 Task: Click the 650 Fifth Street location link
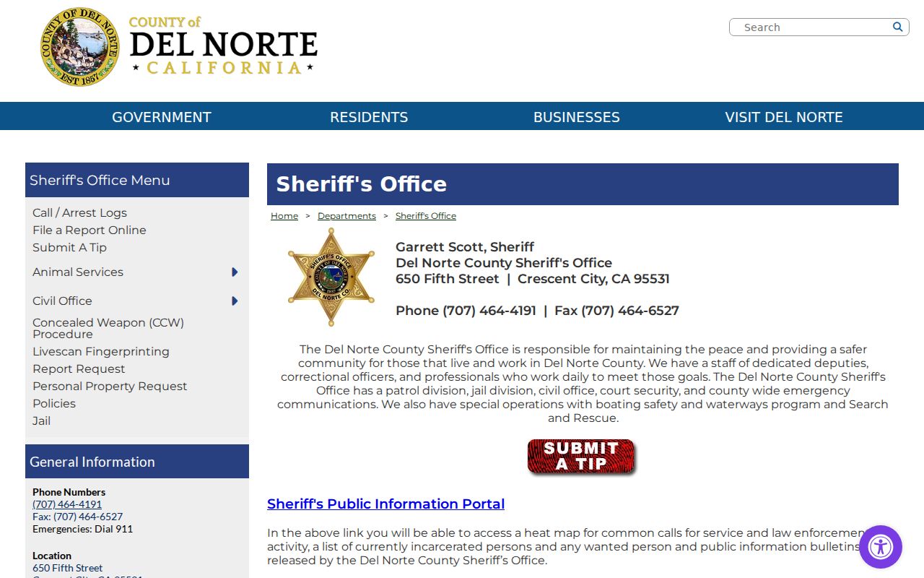coord(68,568)
